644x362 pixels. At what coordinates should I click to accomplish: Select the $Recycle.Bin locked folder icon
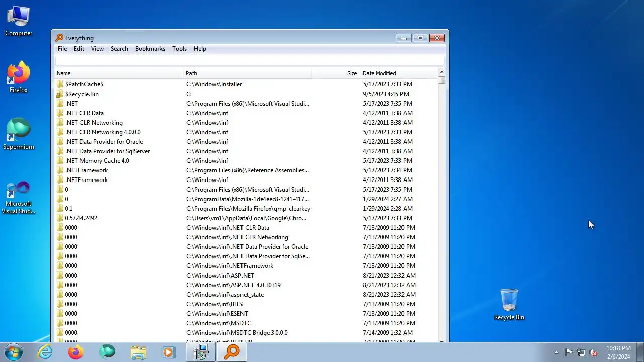60,94
